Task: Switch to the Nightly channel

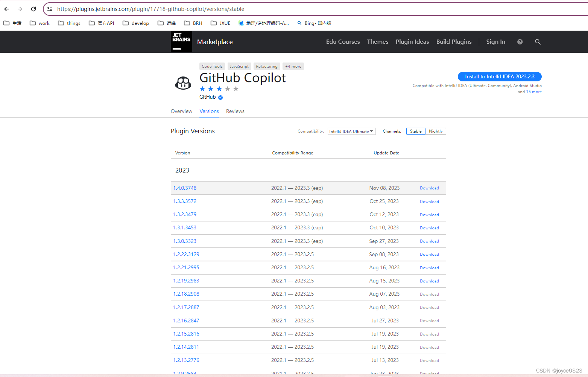Action: (x=436, y=131)
